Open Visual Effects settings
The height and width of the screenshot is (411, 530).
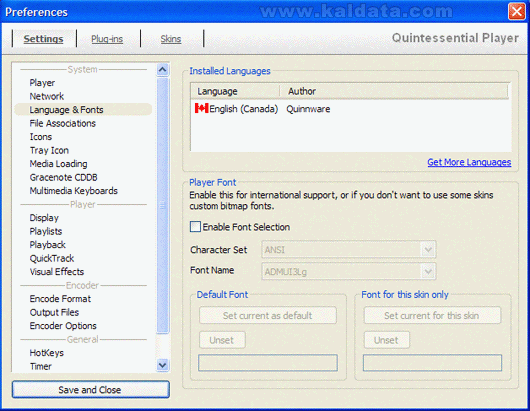(57, 272)
